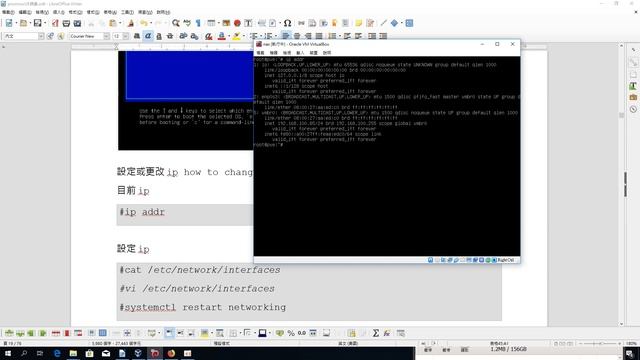
Task: Insert an image with the picture icon
Action: coord(226,23)
